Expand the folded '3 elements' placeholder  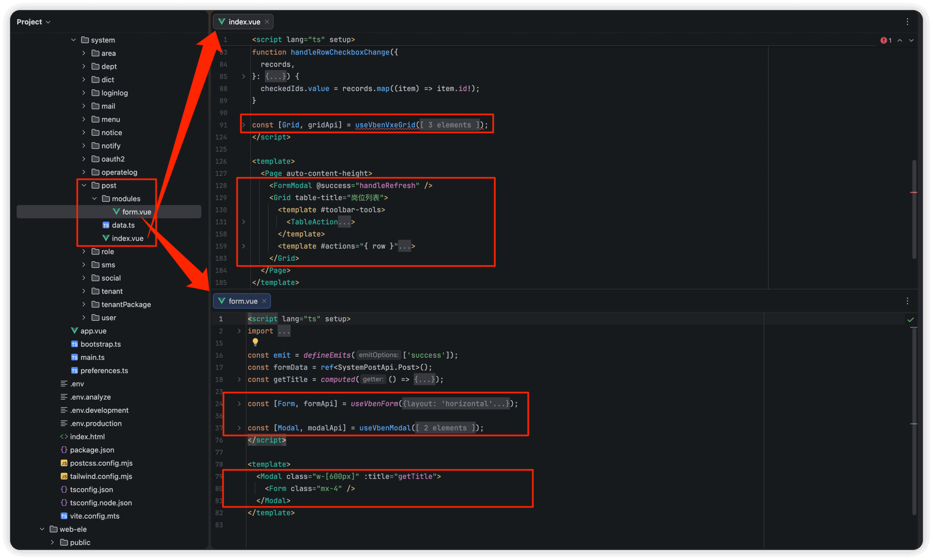click(x=449, y=125)
